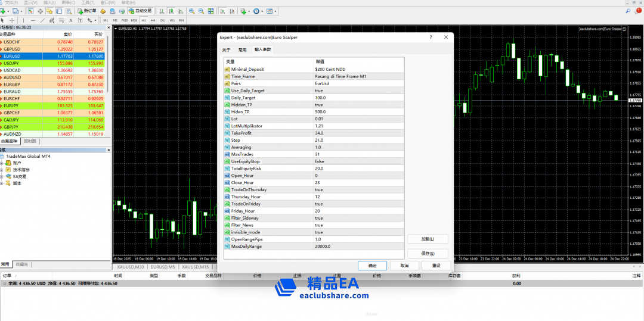This screenshot has width=644, height=321.
Task: Click the 加载(L) load button
Action: (428, 239)
